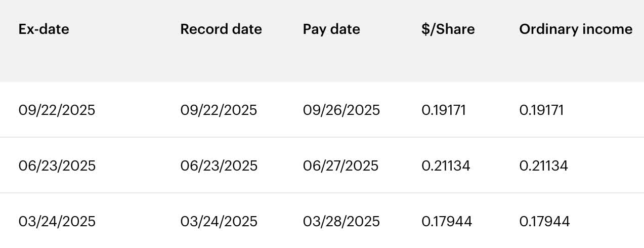Click the 0.19171 value under Ordinary income
The image size is (644, 248).
(x=541, y=110)
